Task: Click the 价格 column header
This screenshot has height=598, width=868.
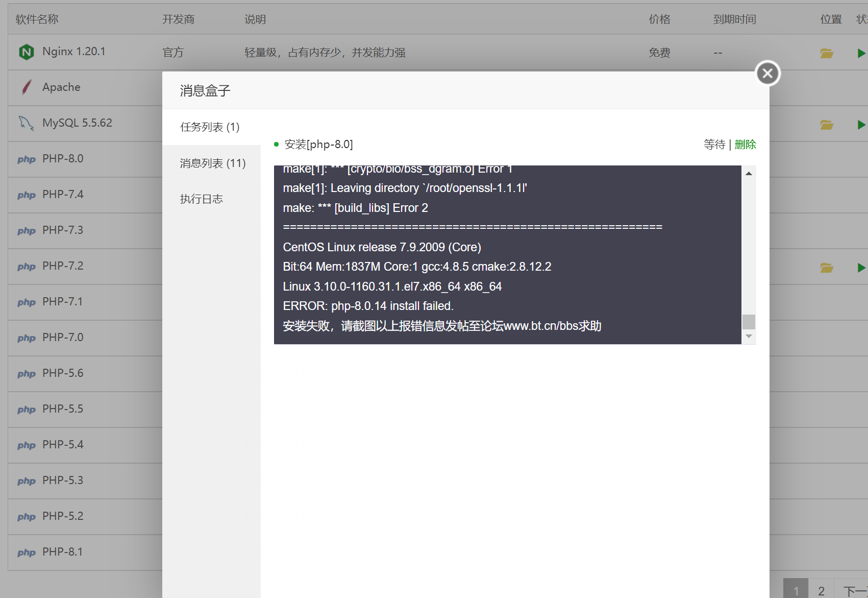Action: point(660,19)
